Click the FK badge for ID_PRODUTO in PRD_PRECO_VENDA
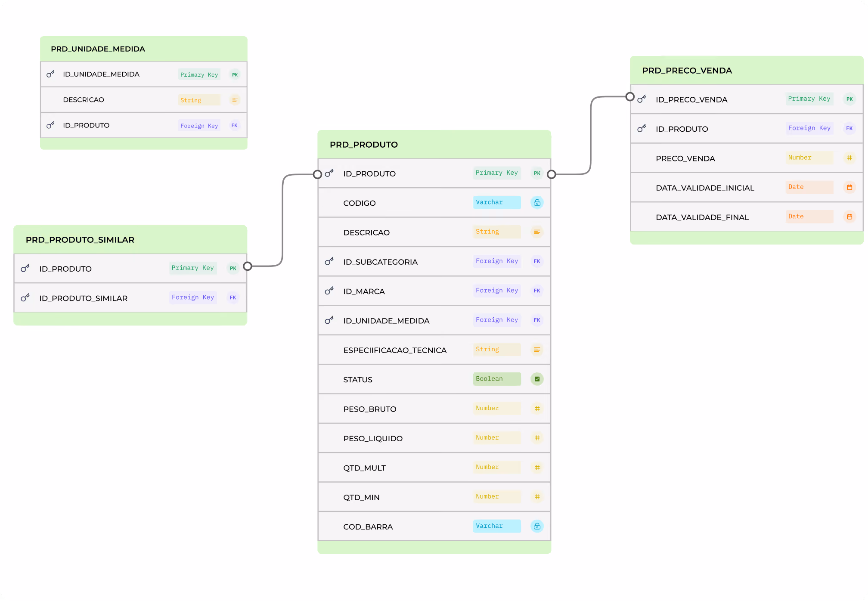This screenshot has width=868, height=601. coord(849,128)
